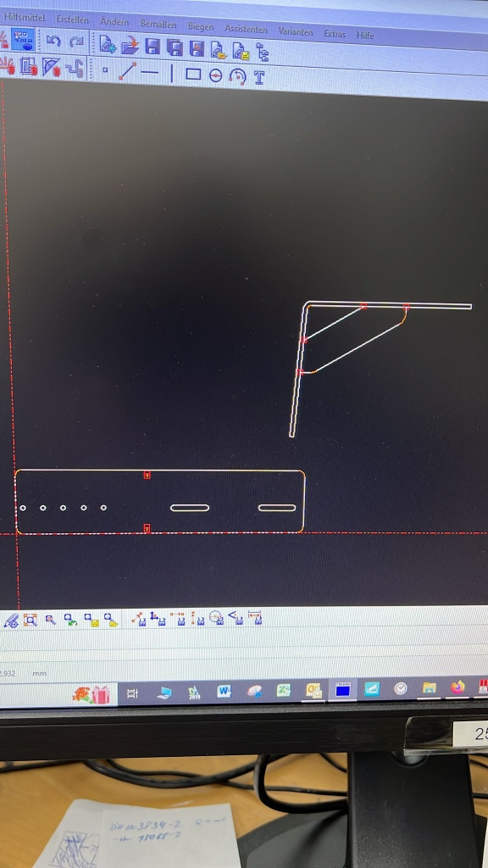Select the text tool (T icon)
The image size is (488, 868).
pyautogui.click(x=259, y=77)
